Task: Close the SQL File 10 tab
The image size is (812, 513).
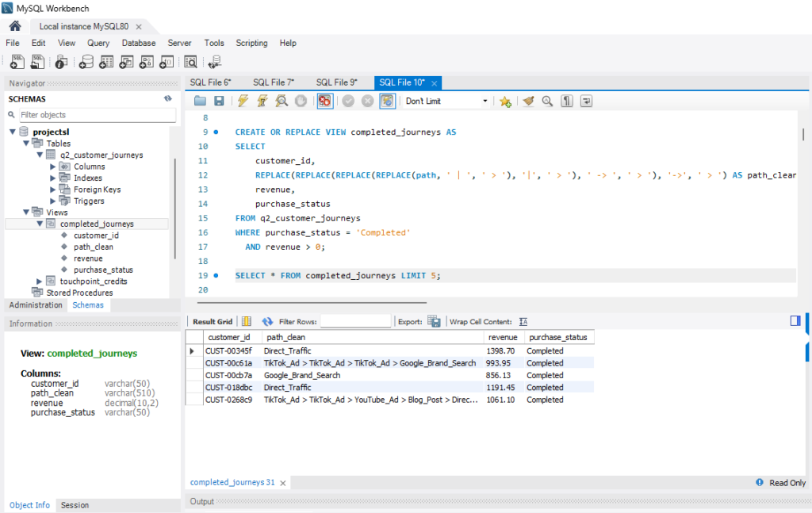Action: pos(434,83)
